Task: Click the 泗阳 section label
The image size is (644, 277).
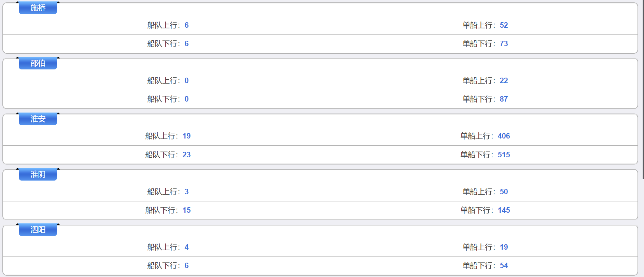Action: click(38, 230)
